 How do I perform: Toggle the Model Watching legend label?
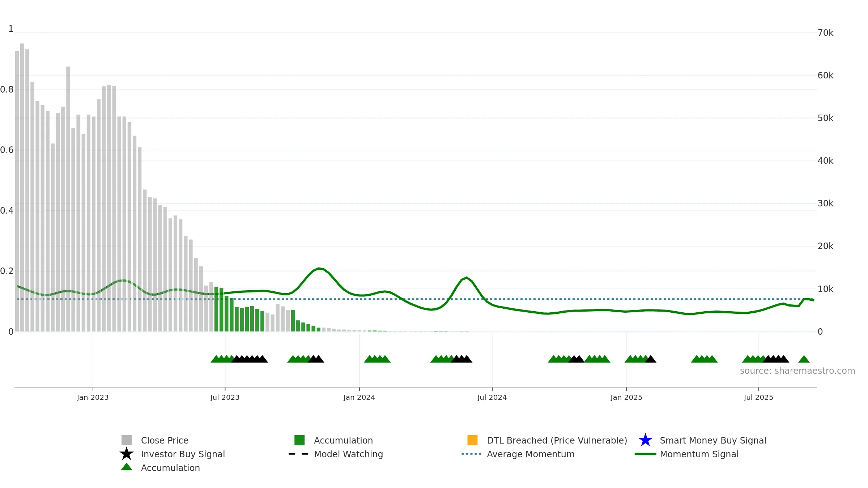point(348,454)
